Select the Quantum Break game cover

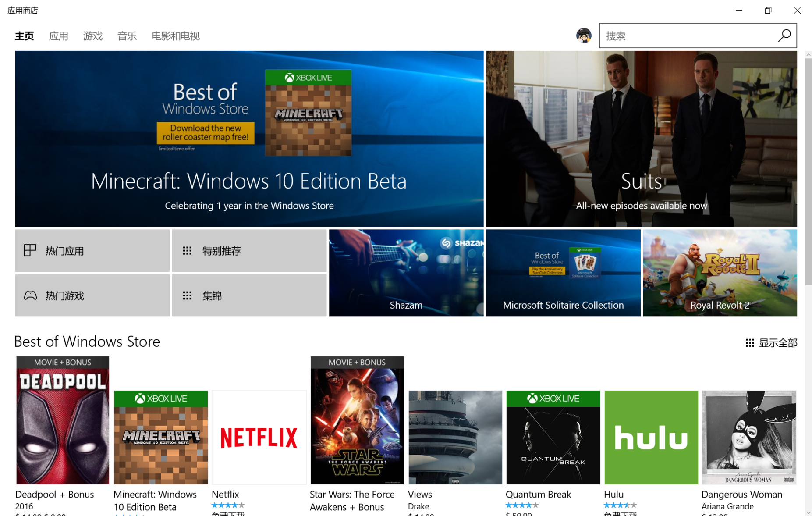(x=553, y=438)
